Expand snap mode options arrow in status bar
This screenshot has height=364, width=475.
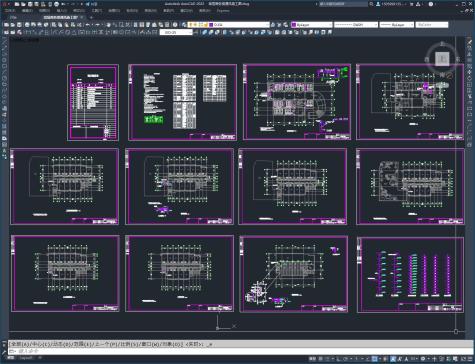[333, 359]
